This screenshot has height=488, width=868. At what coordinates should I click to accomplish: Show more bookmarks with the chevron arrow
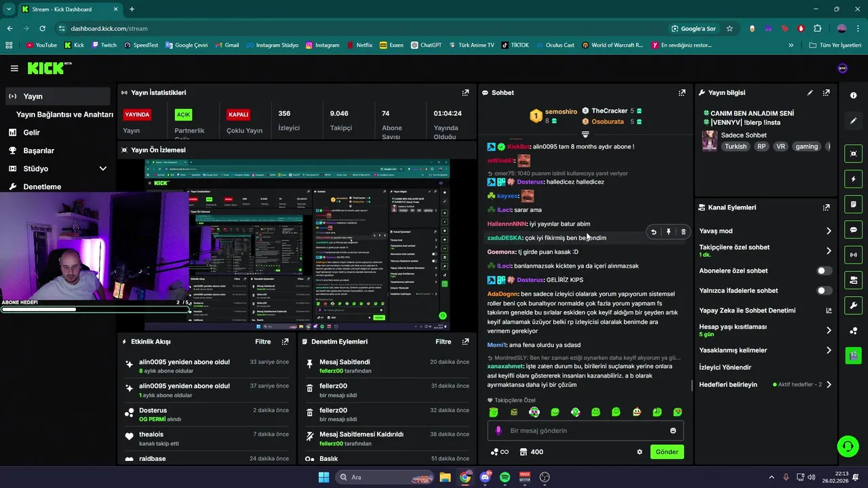(x=791, y=45)
